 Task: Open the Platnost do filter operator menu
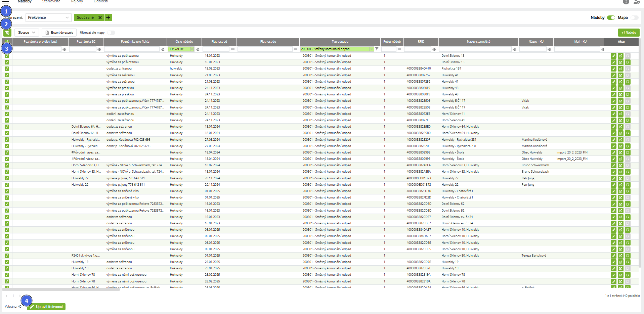coord(296,49)
